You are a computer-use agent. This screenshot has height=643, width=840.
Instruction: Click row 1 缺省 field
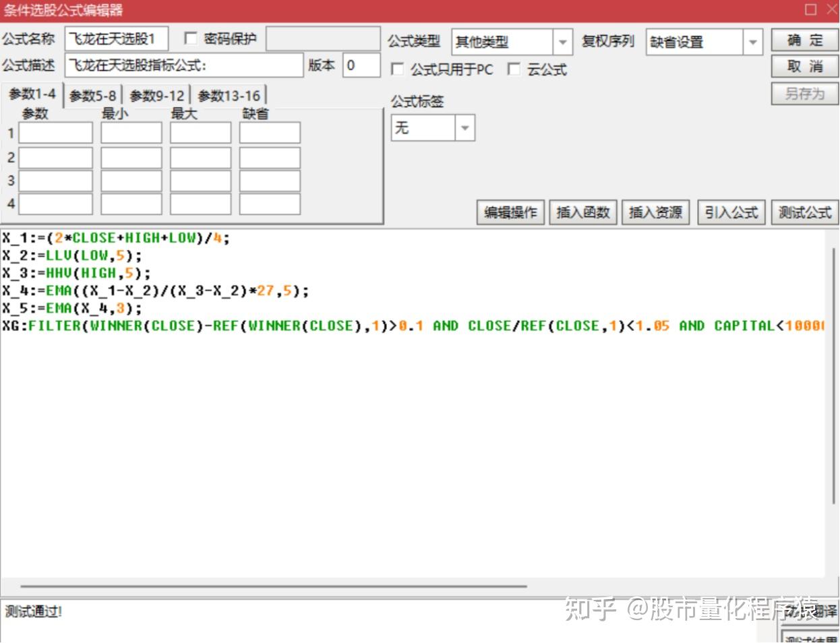[x=270, y=133]
